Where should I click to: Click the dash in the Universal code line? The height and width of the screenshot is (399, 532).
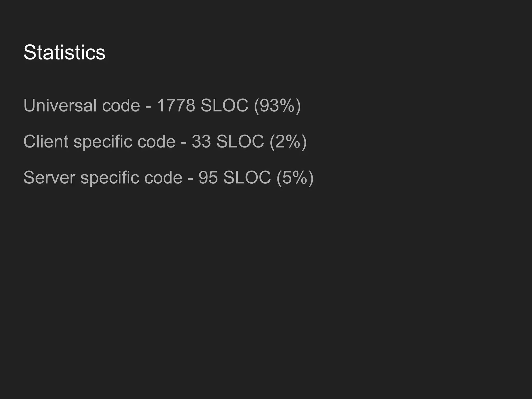point(148,107)
